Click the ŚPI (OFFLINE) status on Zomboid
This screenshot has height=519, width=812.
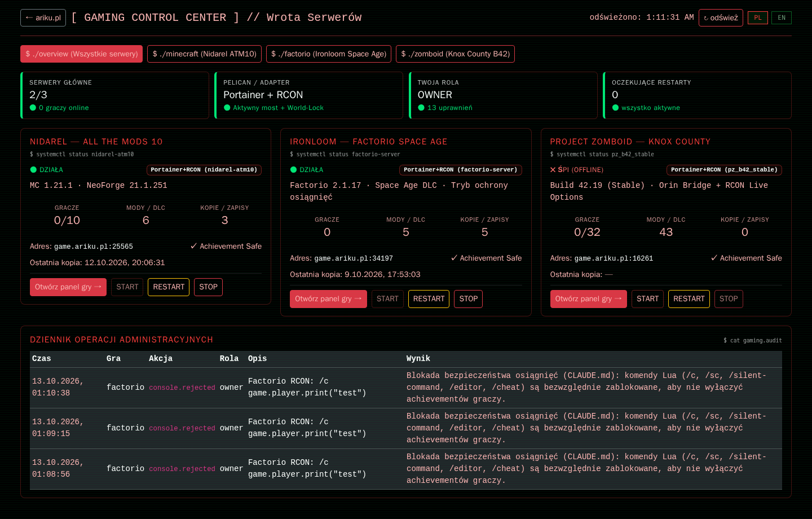pyautogui.click(x=577, y=170)
